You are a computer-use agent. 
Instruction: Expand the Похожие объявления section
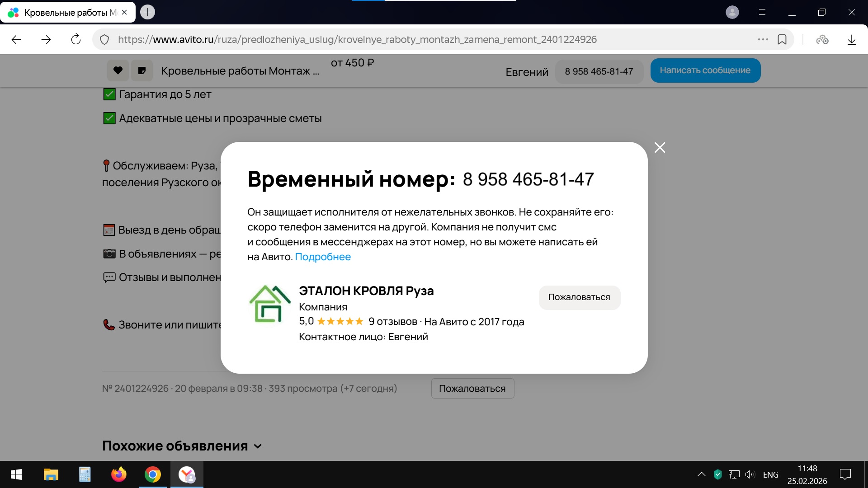pyautogui.click(x=258, y=446)
